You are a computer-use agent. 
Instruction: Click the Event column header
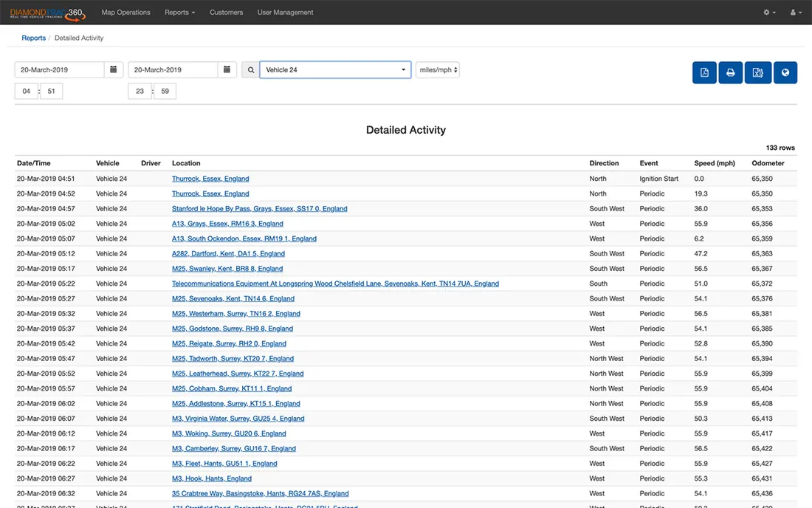pyautogui.click(x=648, y=163)
